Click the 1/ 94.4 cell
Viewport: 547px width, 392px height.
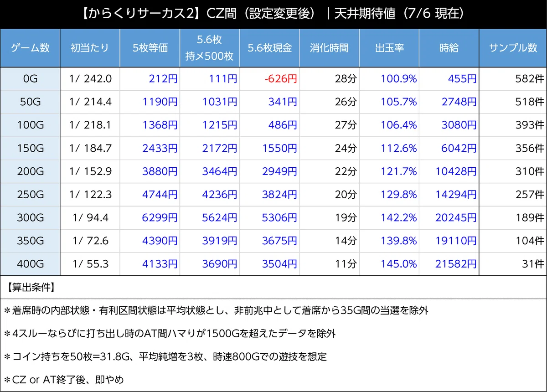coord(90,217)
